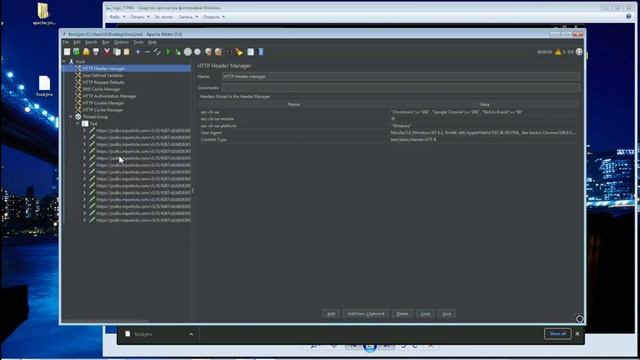Click the Cut scissors icon
640x360 pixels.
(x=107, y=52)
